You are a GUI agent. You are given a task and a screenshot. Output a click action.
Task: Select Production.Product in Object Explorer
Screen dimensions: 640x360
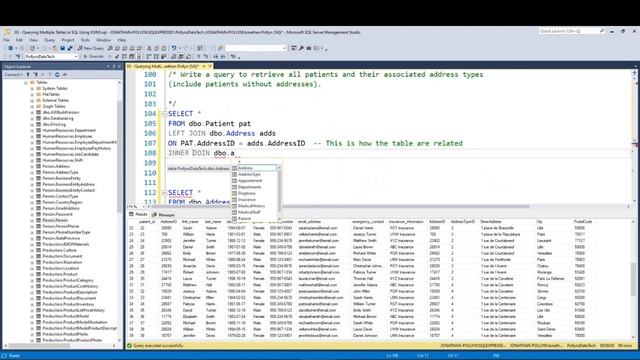pyautogui.click(x=60, y=274)
